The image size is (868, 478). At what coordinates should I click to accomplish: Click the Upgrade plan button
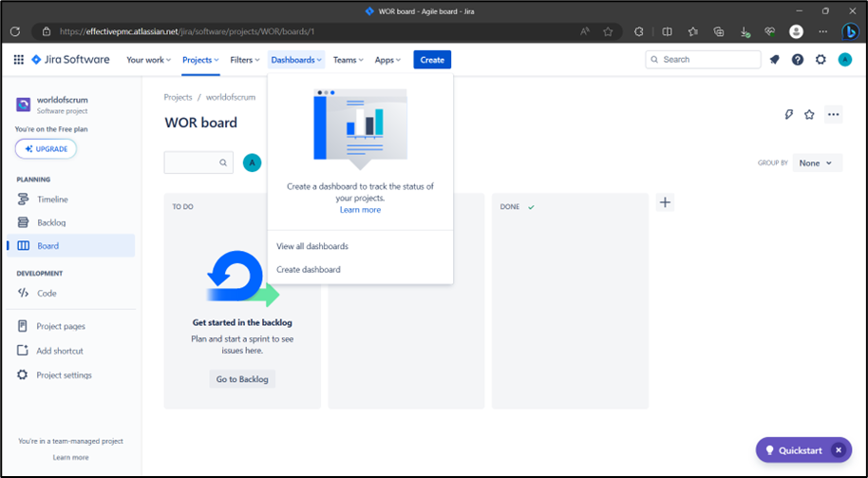(x=46, y=149)
